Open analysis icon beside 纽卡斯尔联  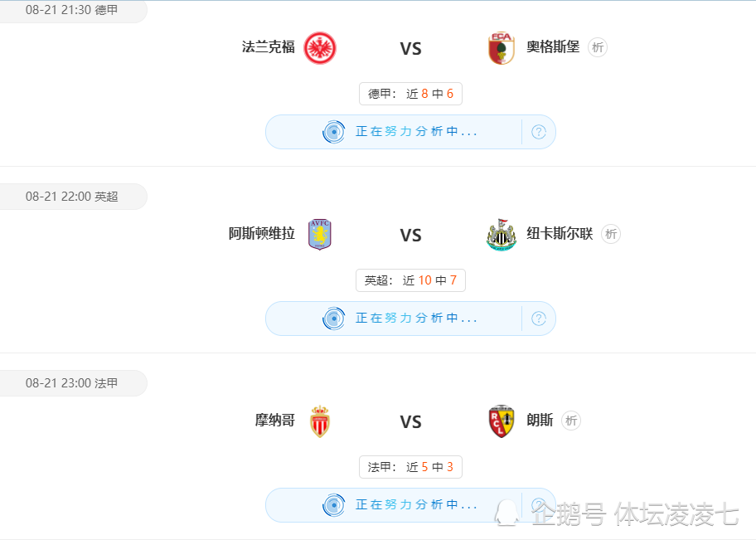(x=611, y=234)
